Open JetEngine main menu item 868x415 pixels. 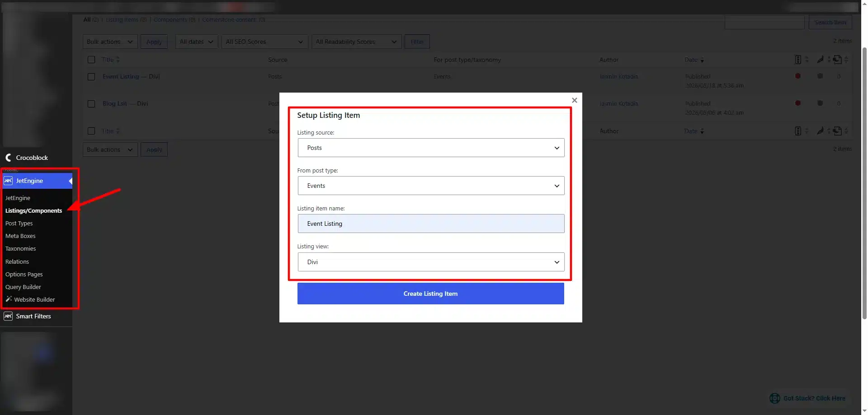coord(36,181)
